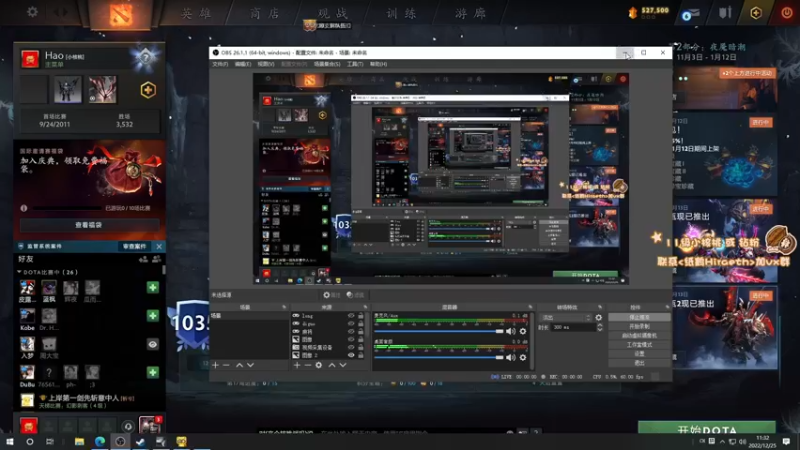Screen dimensions: 800x450
Task: Open the 游廊 (Arcade) tab in Dota
Action: click(470, 13)
